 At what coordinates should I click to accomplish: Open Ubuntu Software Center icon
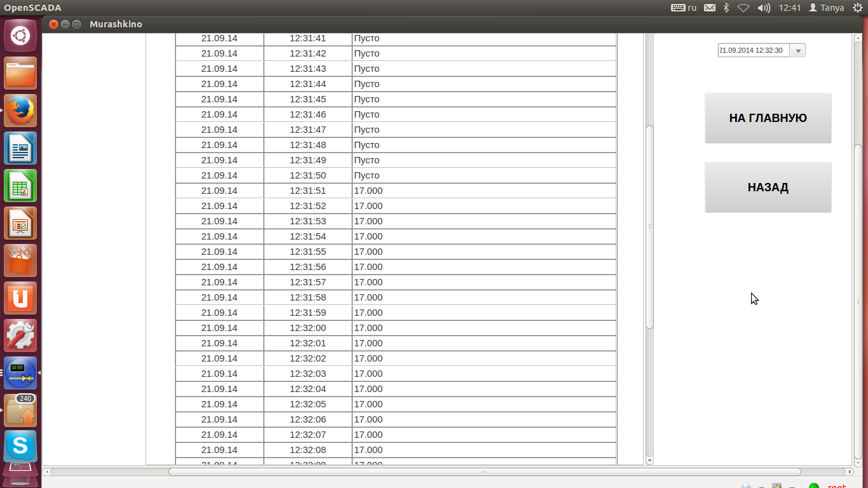[20, 261]
